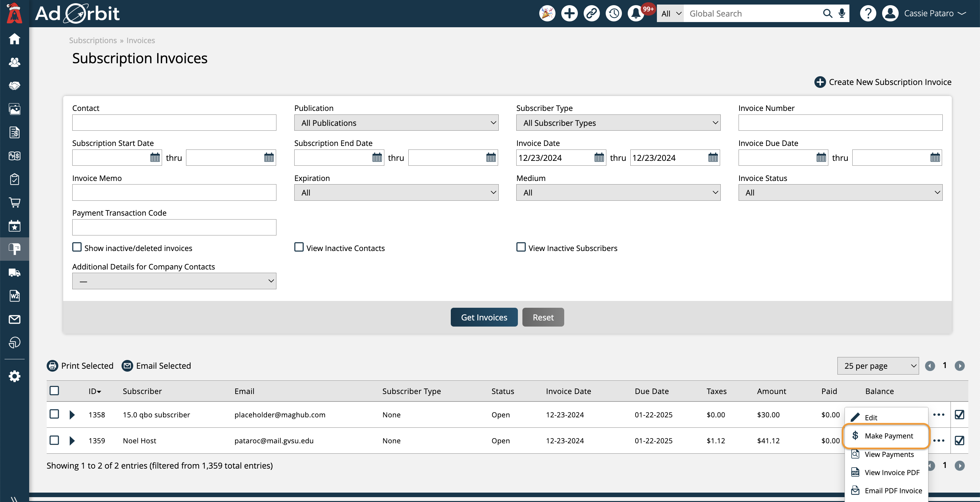The width and height of the screenshot is (980, 502).
Task: Click the recent history clock icon
Action: point(614,14)
